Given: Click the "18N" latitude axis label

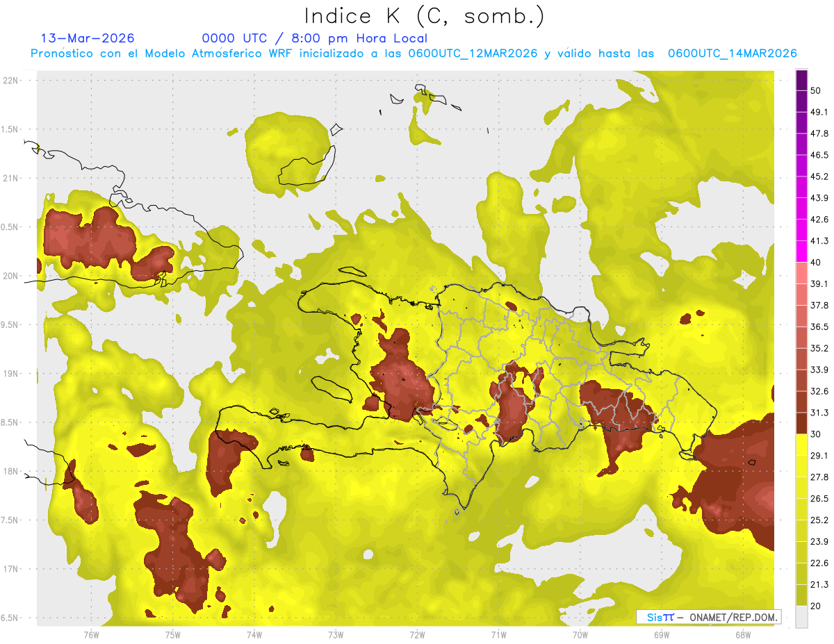Looking at the screenshot, I should (10, 472).
